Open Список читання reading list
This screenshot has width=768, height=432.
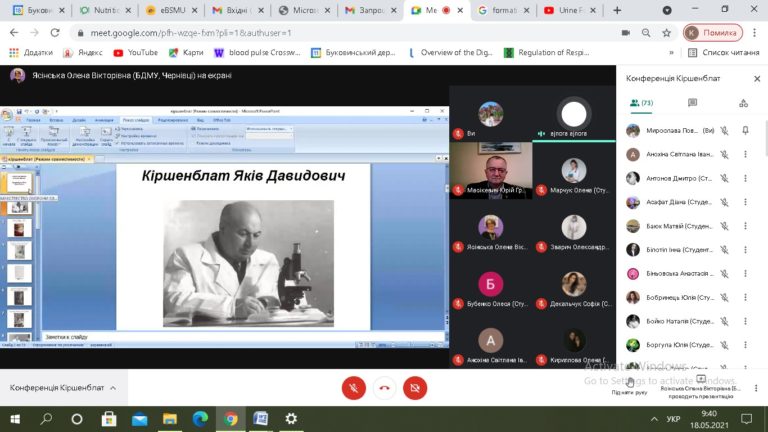(x=724, y=52)
